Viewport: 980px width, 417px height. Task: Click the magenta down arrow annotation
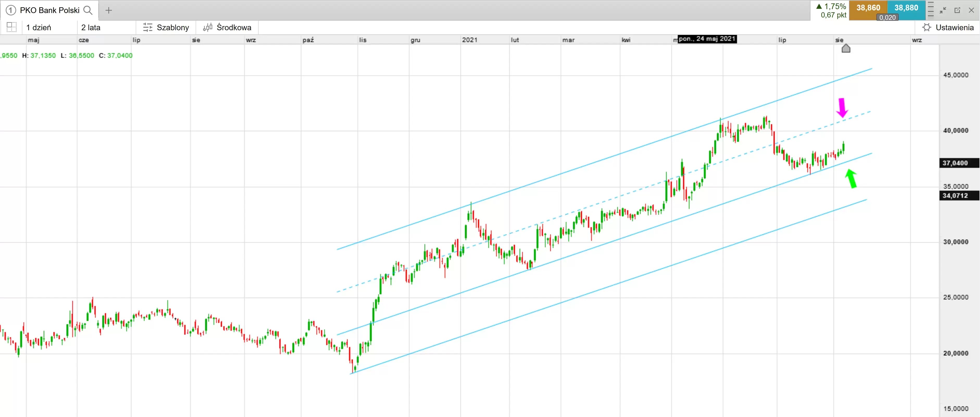click(842, 108)
